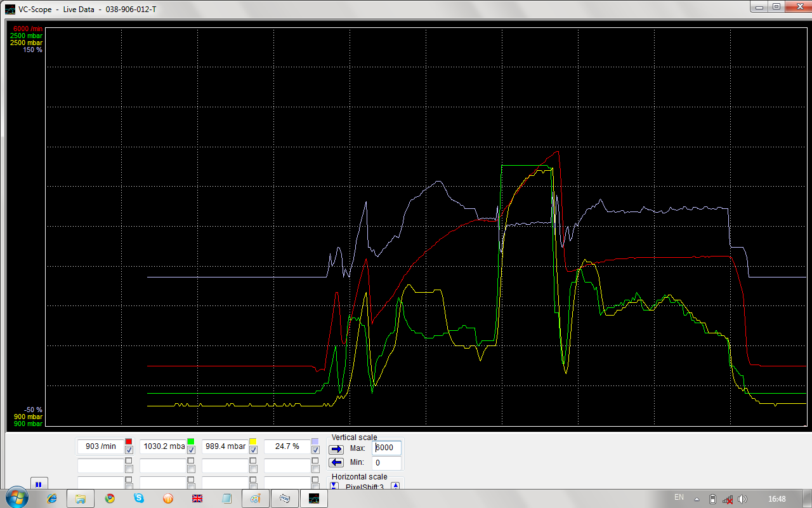The image size is (812, 508).
Task: Pause the live data recording
Action: click(x=39, y=484)
